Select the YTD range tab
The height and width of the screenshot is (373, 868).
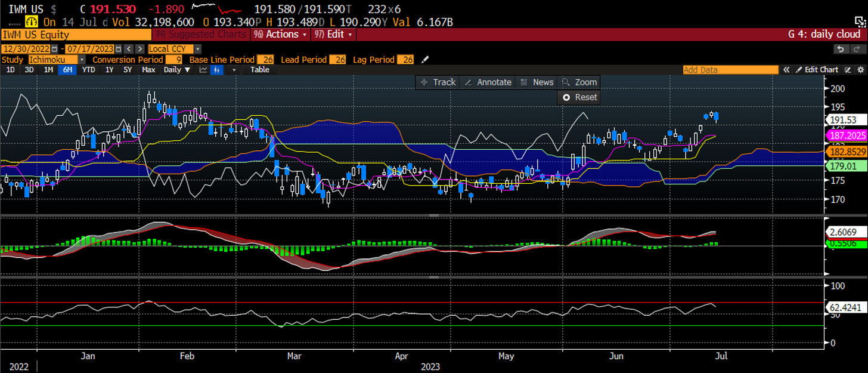click(88, 70)
